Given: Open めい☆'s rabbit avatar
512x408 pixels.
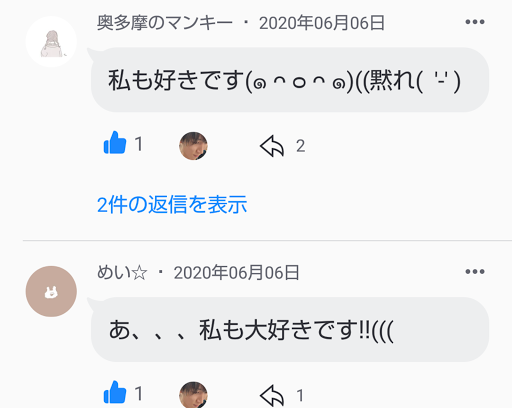Looking at the screenshot, I should pos(51,291).
